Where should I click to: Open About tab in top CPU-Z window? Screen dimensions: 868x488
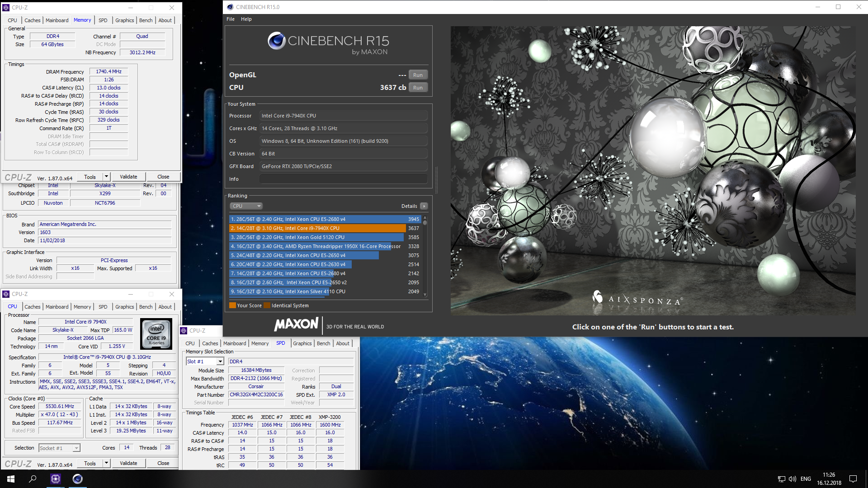point(165,20)
